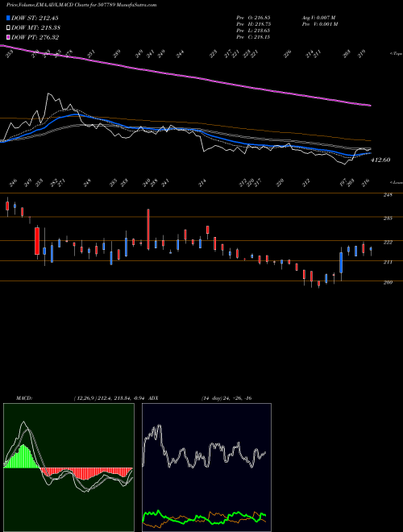Click the 209 price axis label

point(388,282)
